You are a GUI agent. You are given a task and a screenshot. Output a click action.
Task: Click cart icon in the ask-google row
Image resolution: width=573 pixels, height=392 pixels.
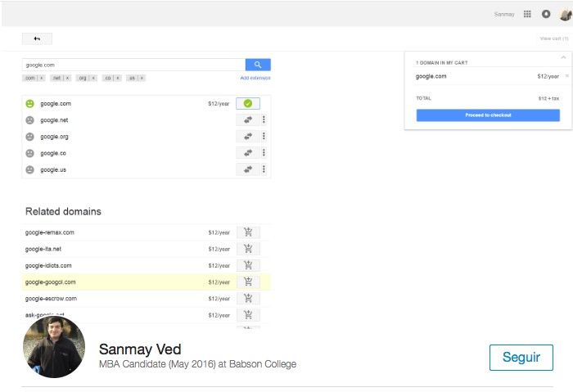(x=248, y=315)
